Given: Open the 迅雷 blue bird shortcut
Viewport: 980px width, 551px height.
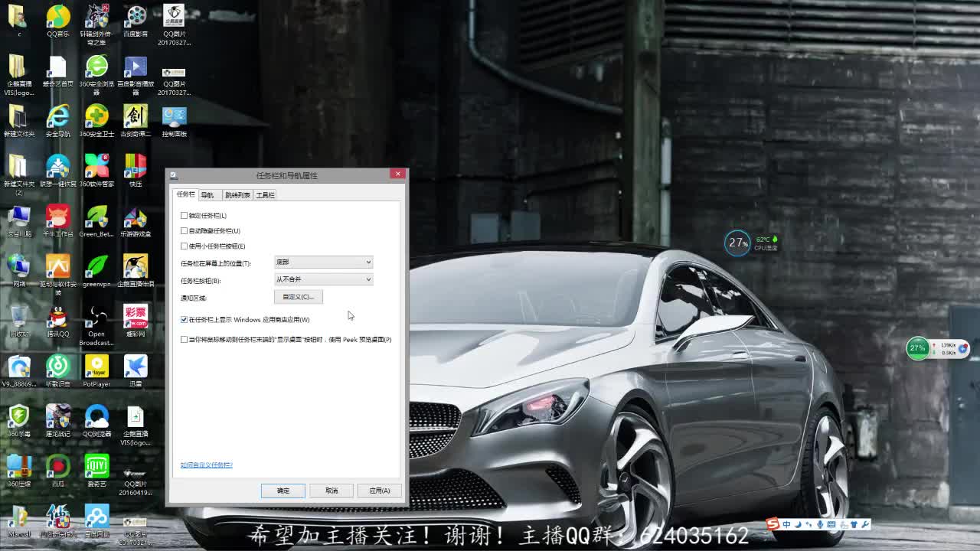Looking at the screenshot, I should pos(136,367).
